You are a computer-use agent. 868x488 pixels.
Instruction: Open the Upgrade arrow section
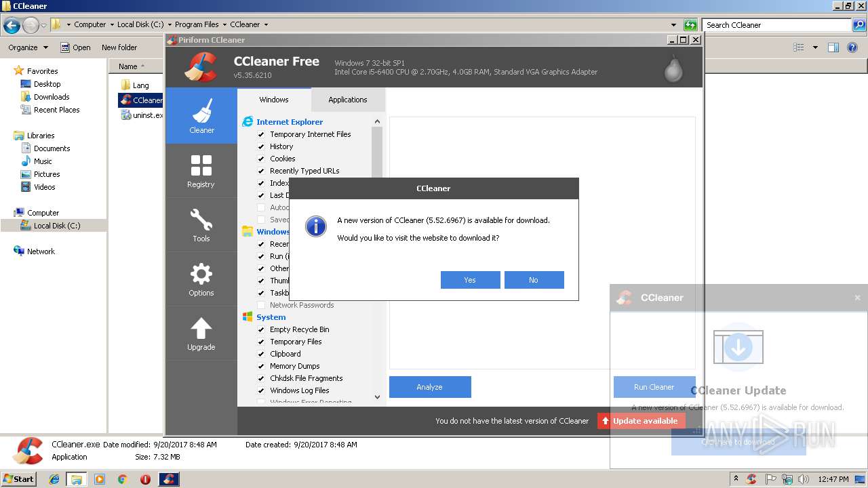coord(201,333)
